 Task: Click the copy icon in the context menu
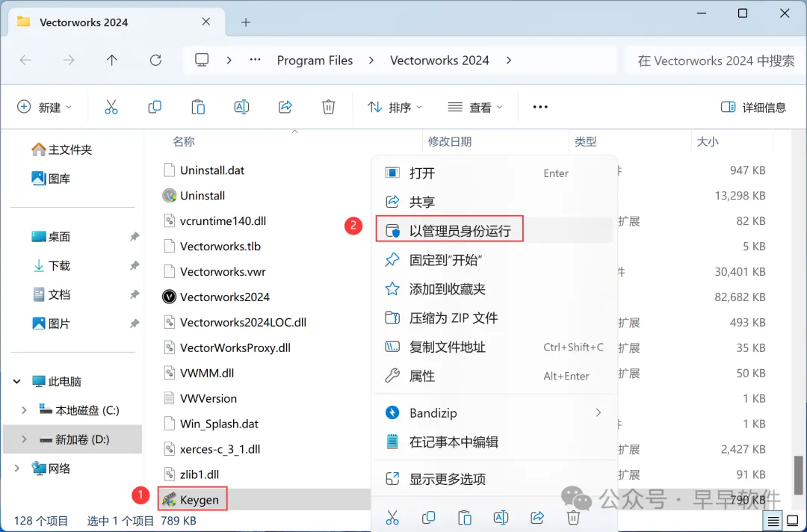click(x=428, y=517)
